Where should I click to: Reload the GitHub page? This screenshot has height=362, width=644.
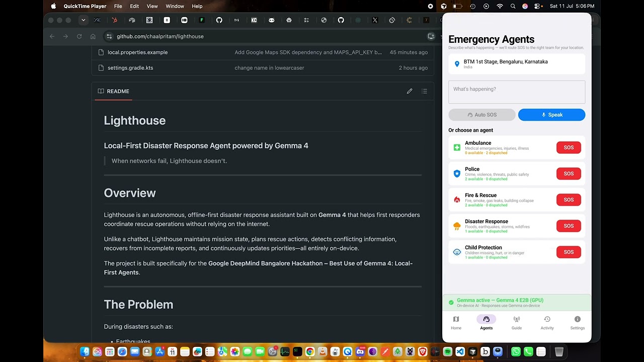79,36
